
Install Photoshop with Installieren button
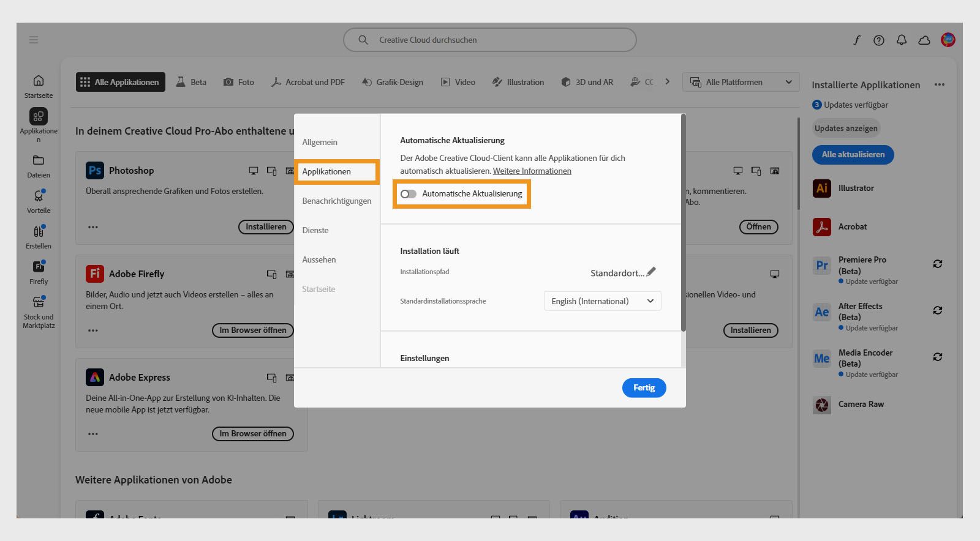click(x=266, y=227)
